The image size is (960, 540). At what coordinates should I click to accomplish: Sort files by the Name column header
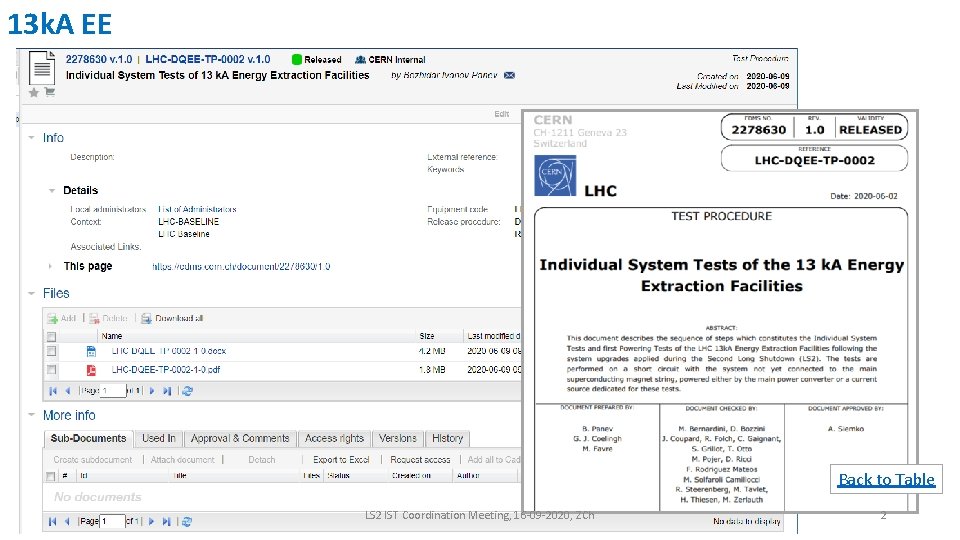pyautogui.click(x=111, y=336)
